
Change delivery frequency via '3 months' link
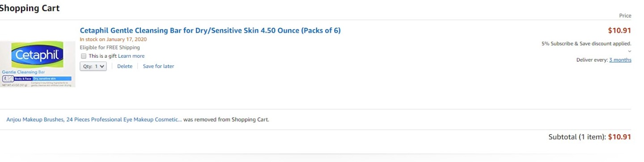pyautogui.click(x=620, y=60)
